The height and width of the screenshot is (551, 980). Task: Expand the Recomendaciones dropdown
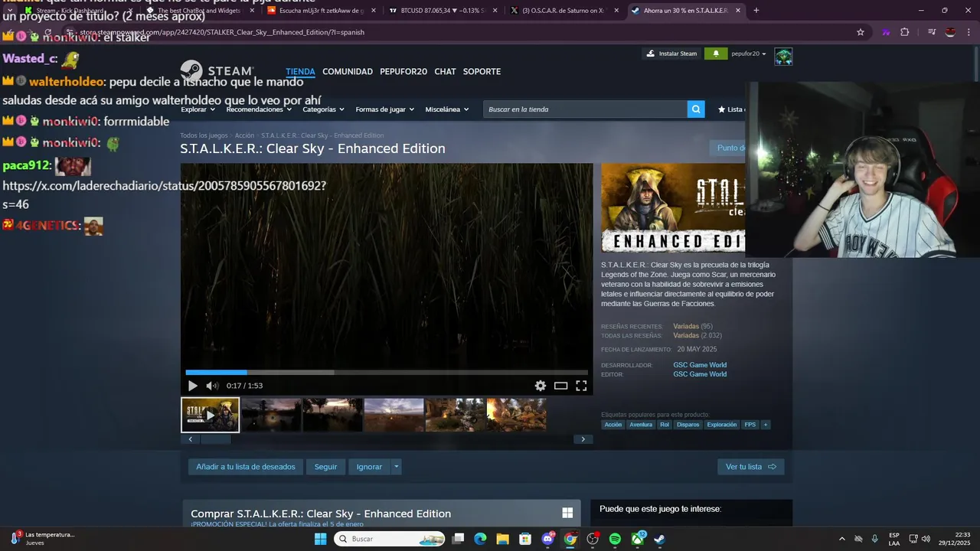[x=259, y=109]
